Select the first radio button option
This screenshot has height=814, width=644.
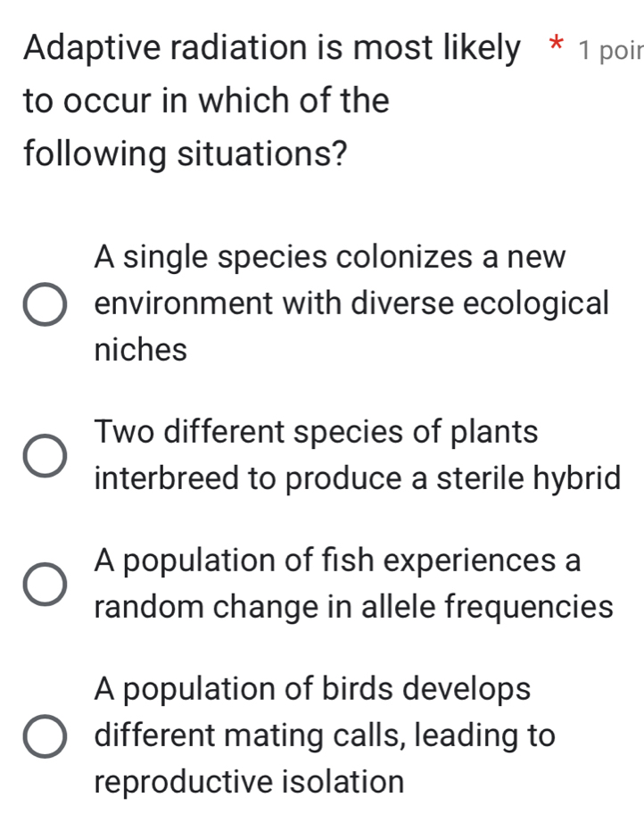(43, 304)
